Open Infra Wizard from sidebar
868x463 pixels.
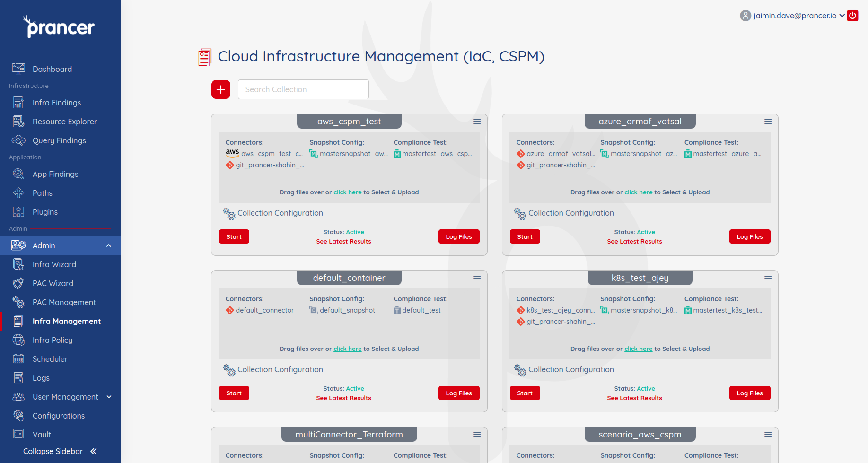click(x=60, y=264)
